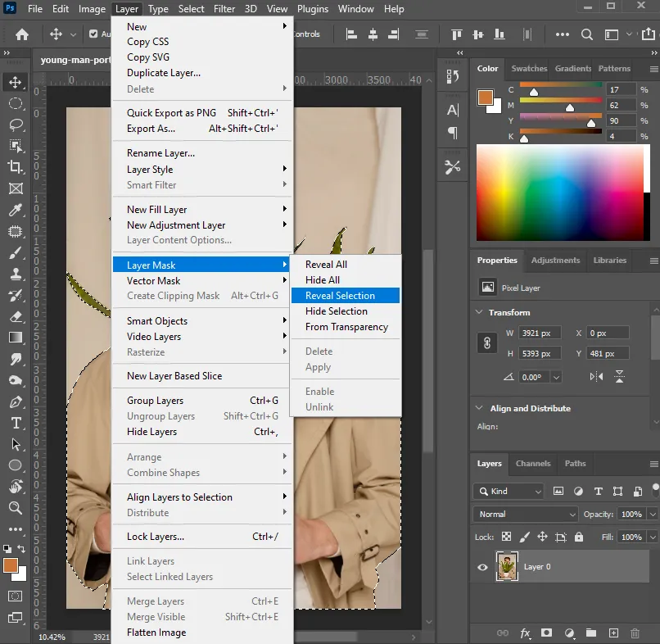Activate the Zoom tool
This screenshot has width=660, height=644.
click(x=16, y=508)
